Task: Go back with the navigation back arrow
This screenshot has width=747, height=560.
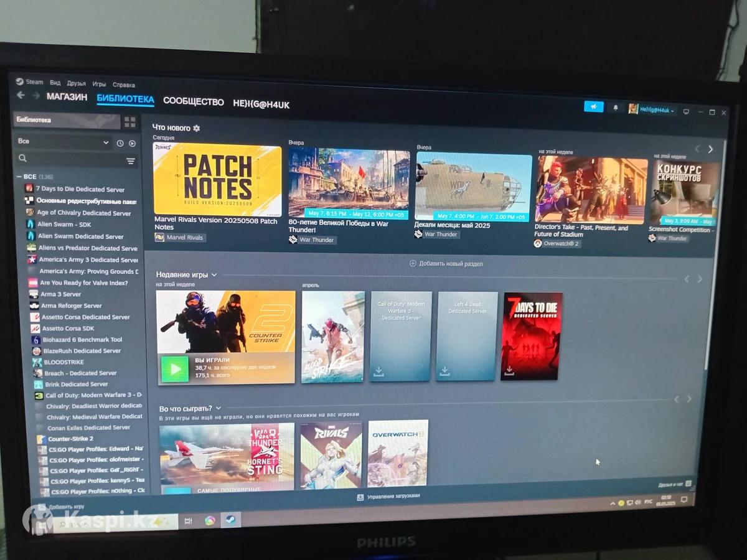Action: tap(21, 95)
